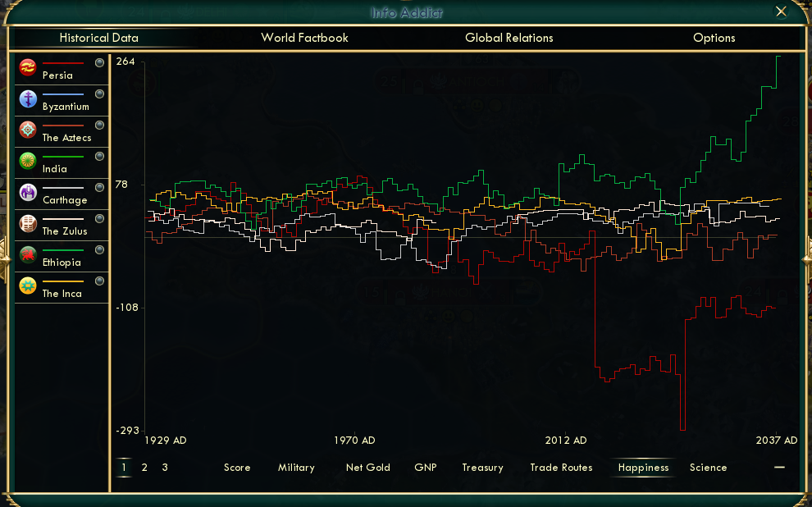This screenshot has height=507, width=812.
Task: Toggle The Inca graph line visibility
Action: [99, 281]
